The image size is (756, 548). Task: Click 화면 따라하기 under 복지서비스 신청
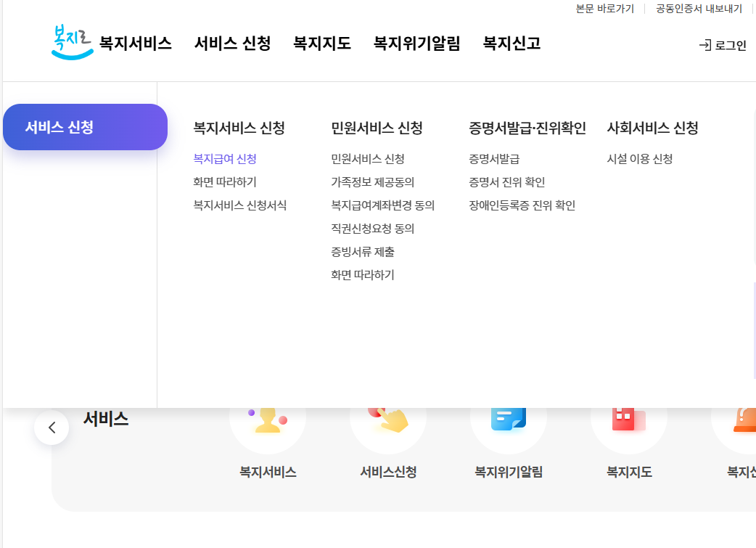(x=223, y=182)
